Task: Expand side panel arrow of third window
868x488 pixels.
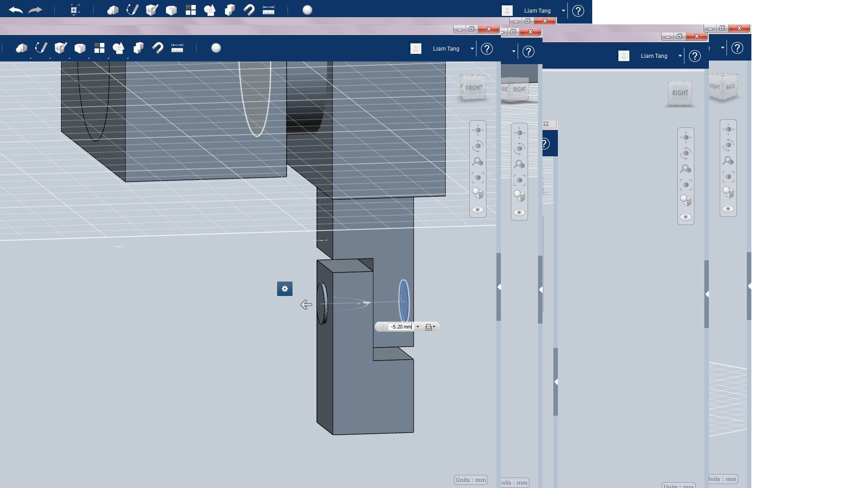Action: pos(707,294)
